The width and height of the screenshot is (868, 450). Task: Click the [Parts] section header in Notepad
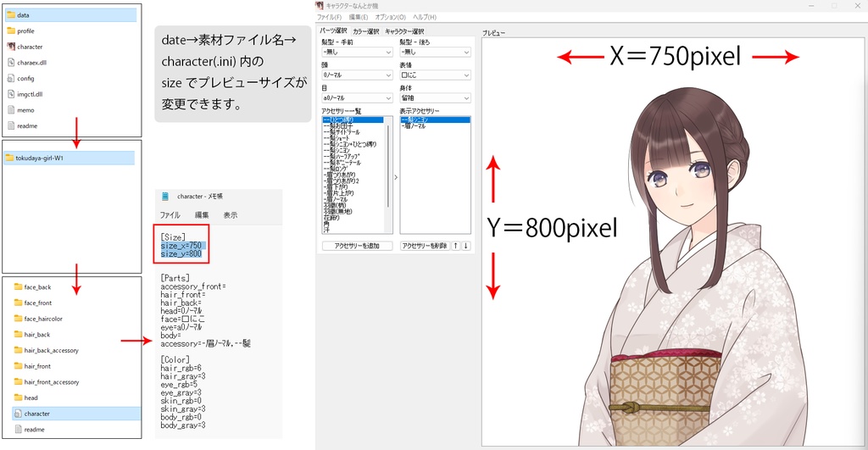[175, 278]
